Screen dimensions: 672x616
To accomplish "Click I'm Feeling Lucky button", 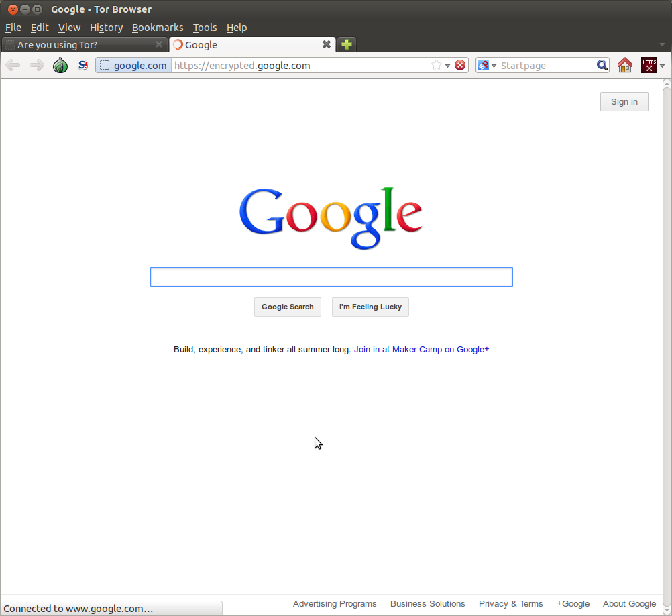I will pyautogui.click(x=370, y=307).
